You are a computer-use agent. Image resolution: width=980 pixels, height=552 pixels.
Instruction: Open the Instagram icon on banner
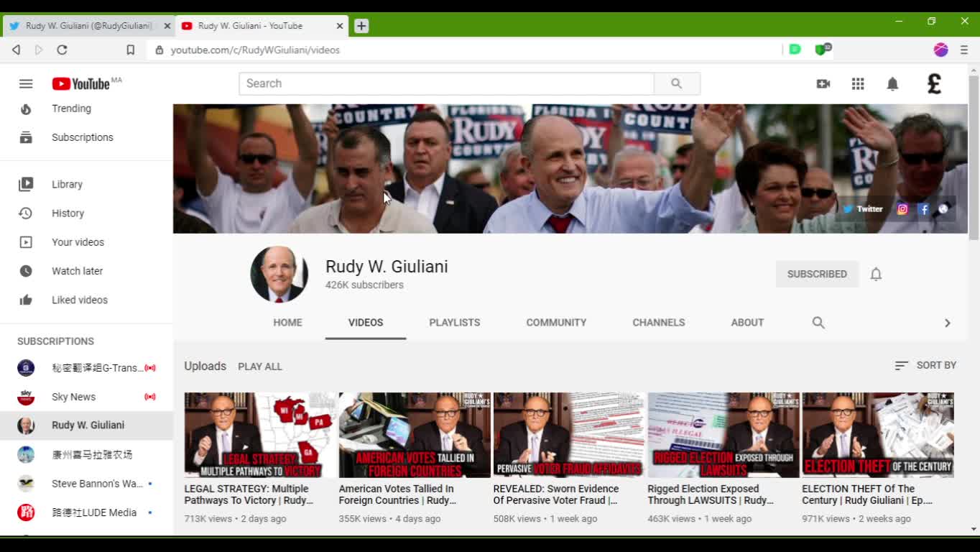pyautogui.click(x=902, y=209)
